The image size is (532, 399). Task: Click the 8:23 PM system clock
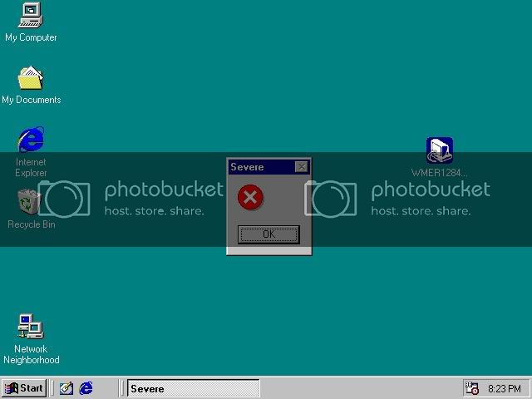pos(505,388)
